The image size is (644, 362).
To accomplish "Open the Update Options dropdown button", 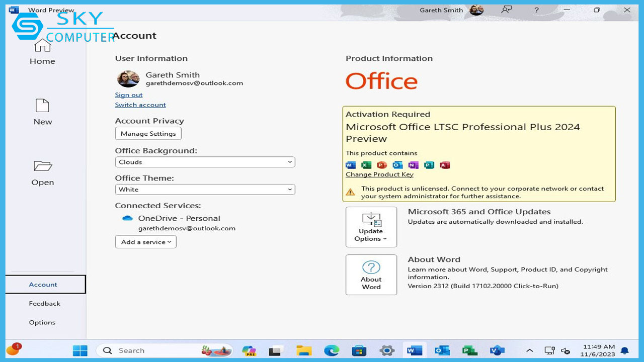I will 371,227.
